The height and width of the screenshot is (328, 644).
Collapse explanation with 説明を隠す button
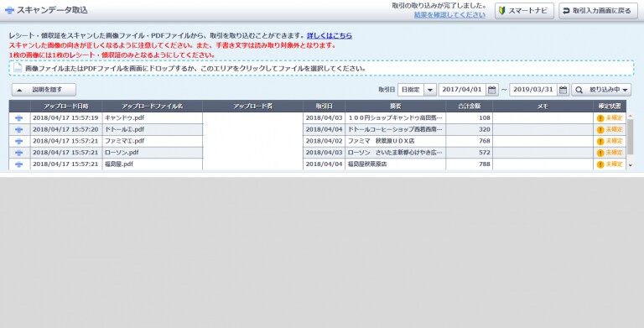coord(44,90)
